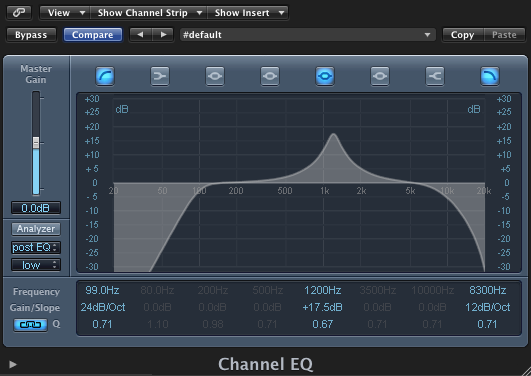Open the low resolution dropdown
The width and height of the screenshot is (531, 376).
click(36, 265)
